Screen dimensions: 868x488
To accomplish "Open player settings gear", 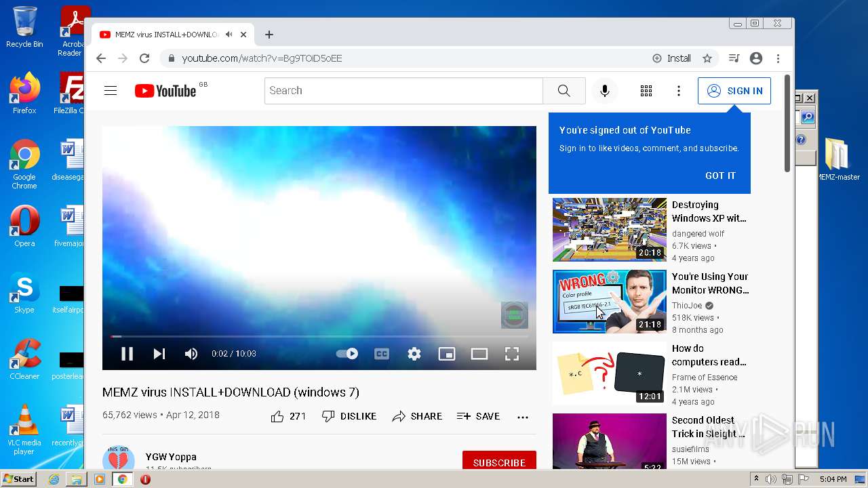I will (x=414, y=353).
